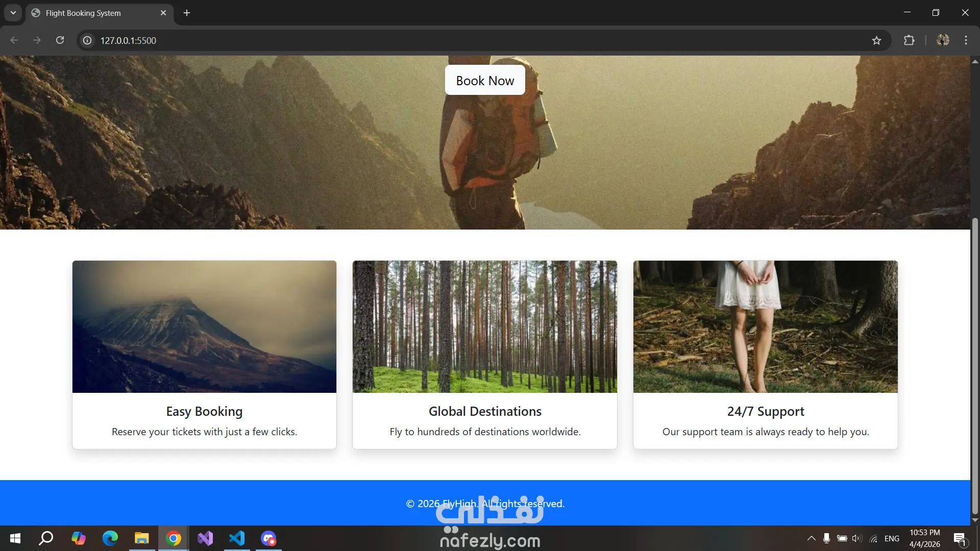The image size is (980, 551).
Task: Open the Extensions puzzle icon
Action: (x=909, y=40)
